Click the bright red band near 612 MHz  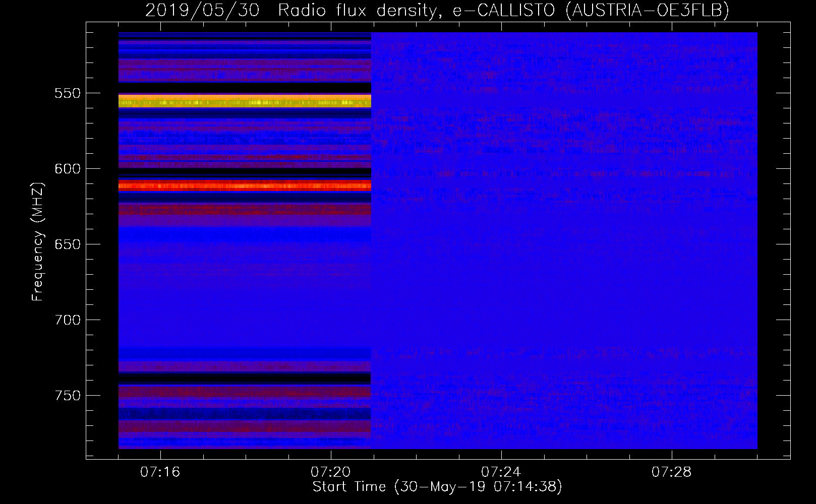[x=245, y=186]
